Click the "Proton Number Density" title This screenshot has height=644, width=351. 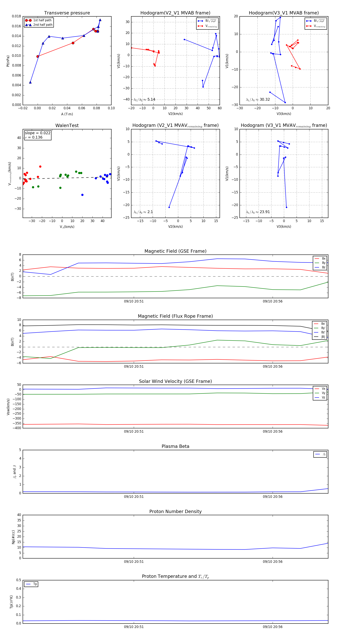[x=175, y=511]
